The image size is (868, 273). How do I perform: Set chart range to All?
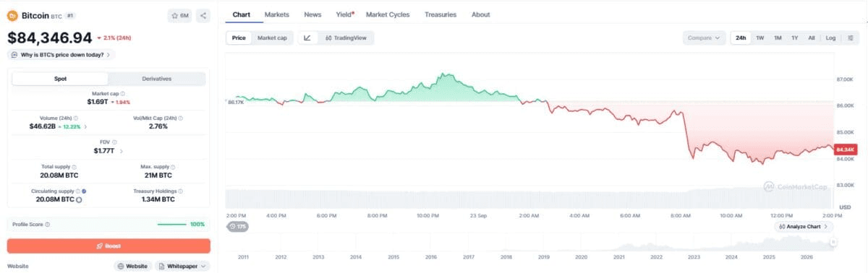click(x=812, y=38)
